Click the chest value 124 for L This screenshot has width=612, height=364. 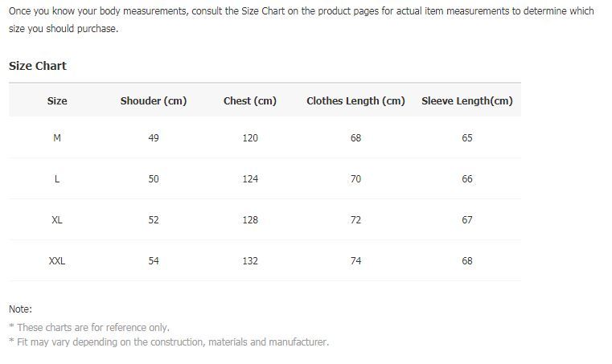point(250,179)
